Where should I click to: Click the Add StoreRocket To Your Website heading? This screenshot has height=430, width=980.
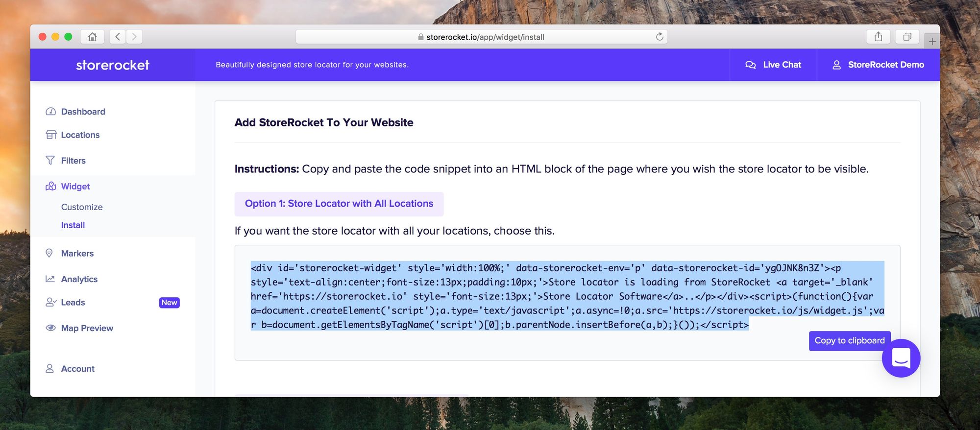[x=324, y=122]
